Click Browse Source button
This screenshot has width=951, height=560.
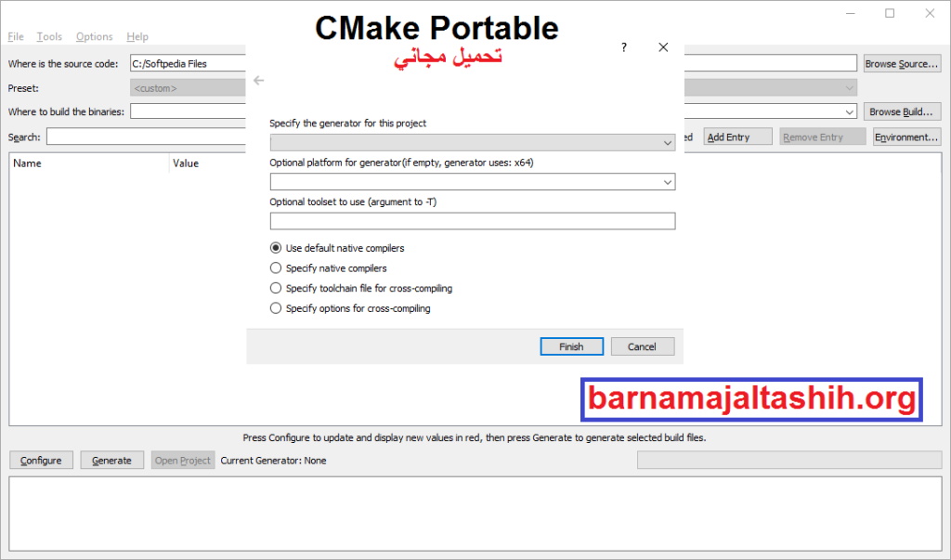[902, 64]
